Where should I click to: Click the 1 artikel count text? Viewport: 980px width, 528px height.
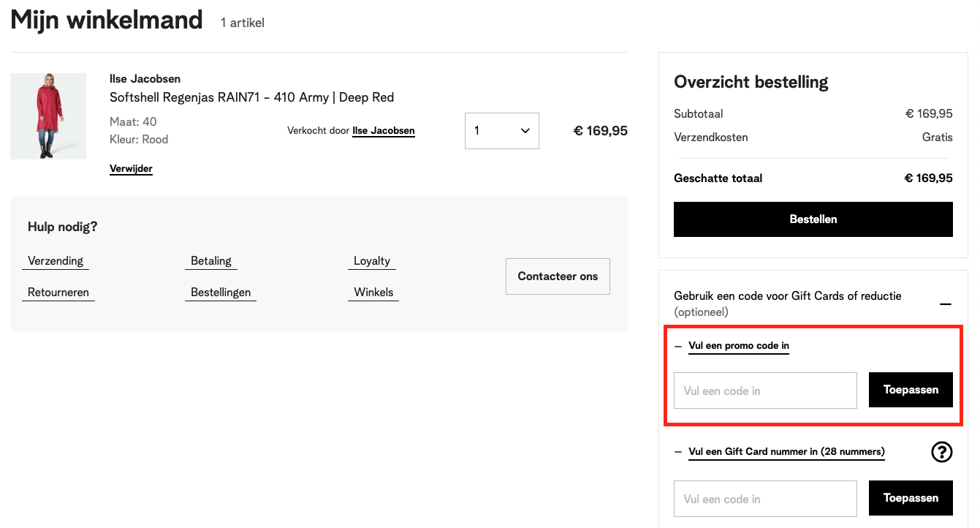click(x=243, y=23)
